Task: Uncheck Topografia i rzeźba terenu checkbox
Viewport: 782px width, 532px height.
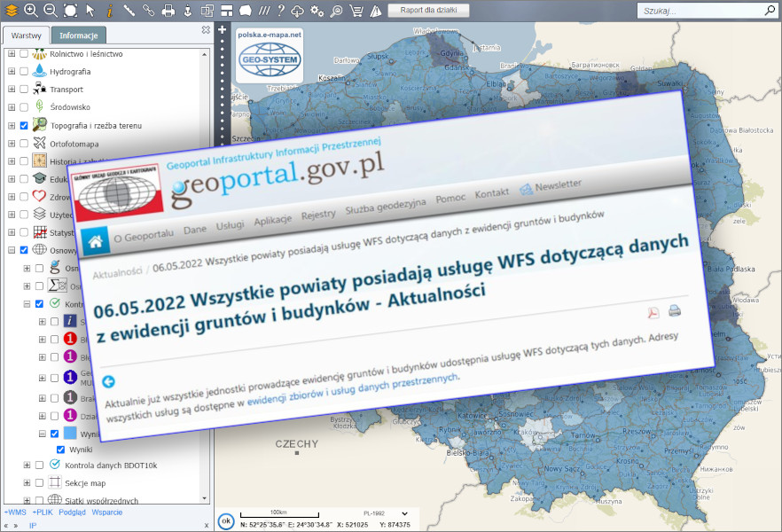Action: [24, 126]
